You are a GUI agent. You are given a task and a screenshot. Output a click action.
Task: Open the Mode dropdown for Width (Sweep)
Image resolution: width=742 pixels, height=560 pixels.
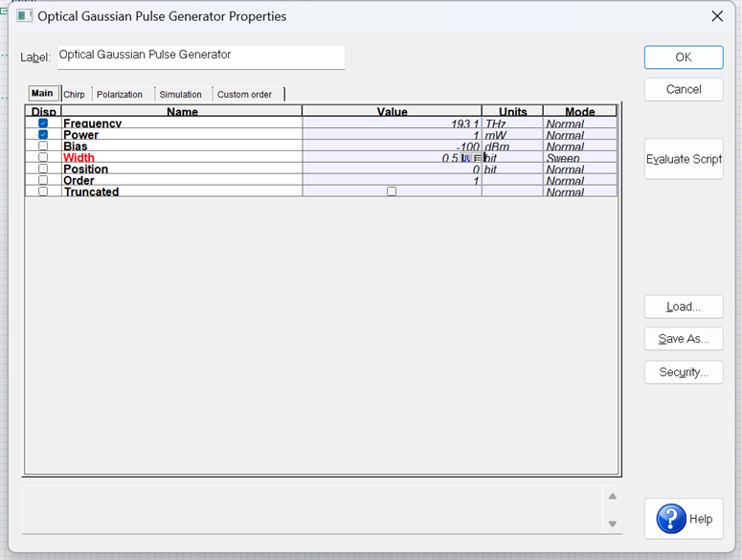coord(580,158)
